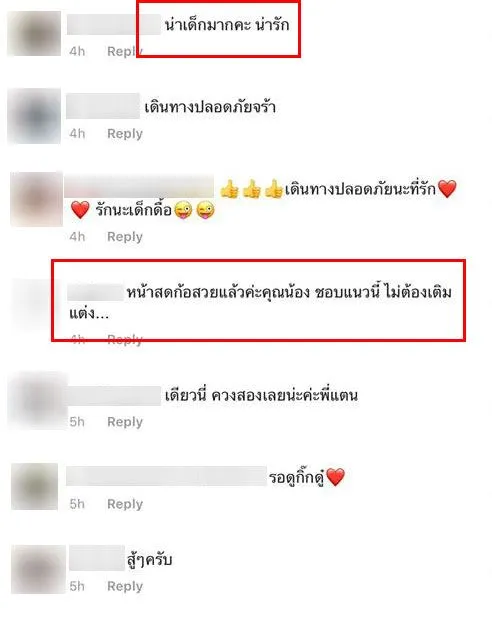
Task: Open avatar of first commenter at top
Action: (x=34, y=33)
